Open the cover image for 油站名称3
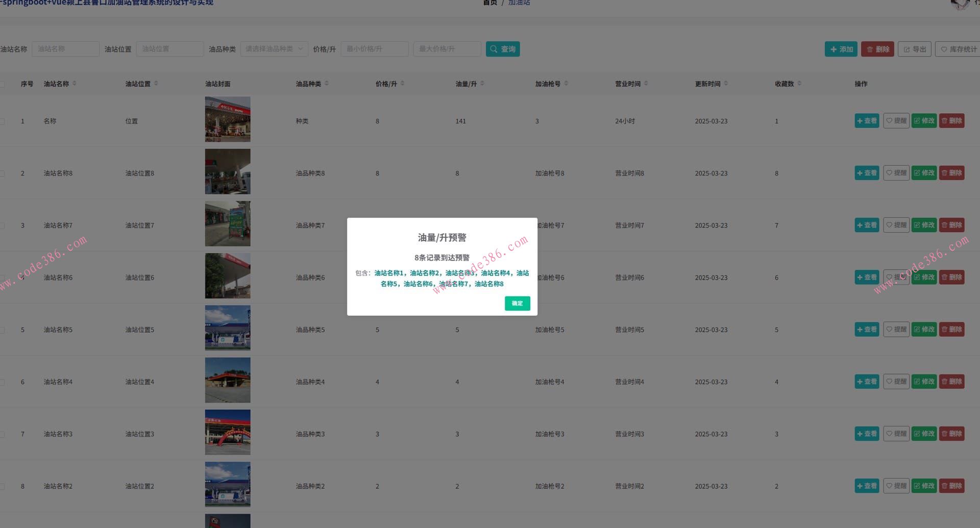Image resolution: width=980 pixels, height=528 pixels. pyautogui.click(x=228, y=432)
